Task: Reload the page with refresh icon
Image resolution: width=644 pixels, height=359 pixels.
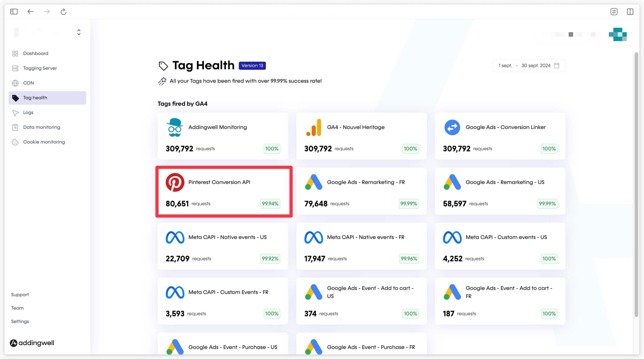Action: (64, 11)
